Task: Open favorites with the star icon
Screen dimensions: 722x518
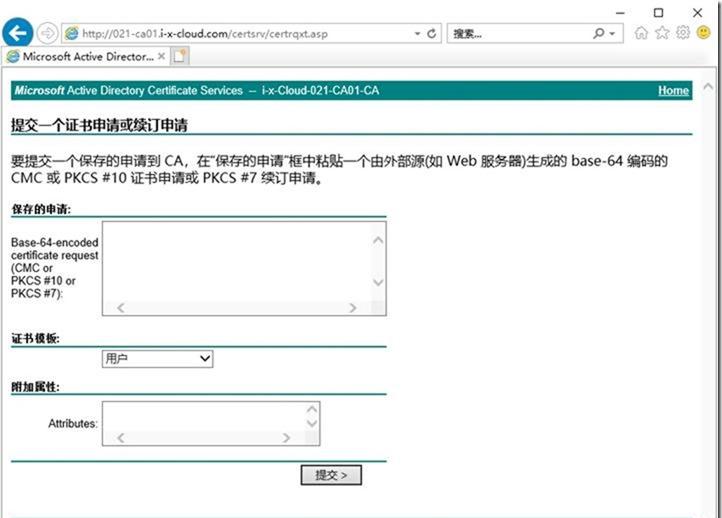Action: pyautogui.click(x=662, y=33)
